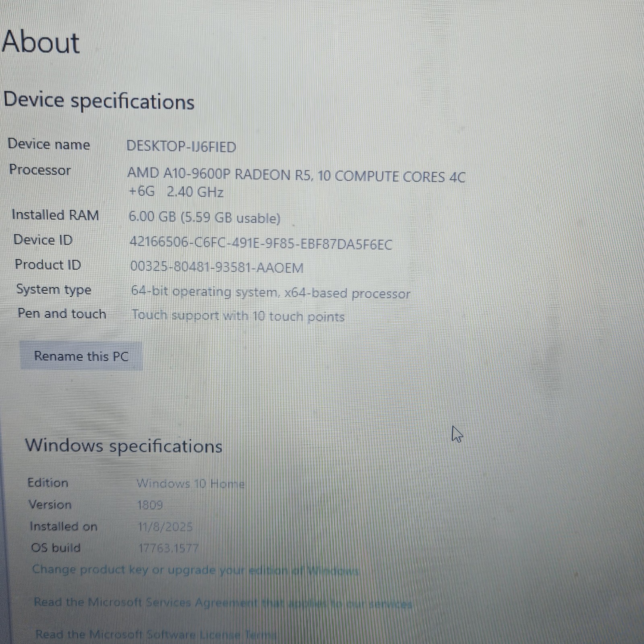Click the Pen and touch label
This screenshot has width=644, height=644.
pyautogui.click(x=62, y=314)
